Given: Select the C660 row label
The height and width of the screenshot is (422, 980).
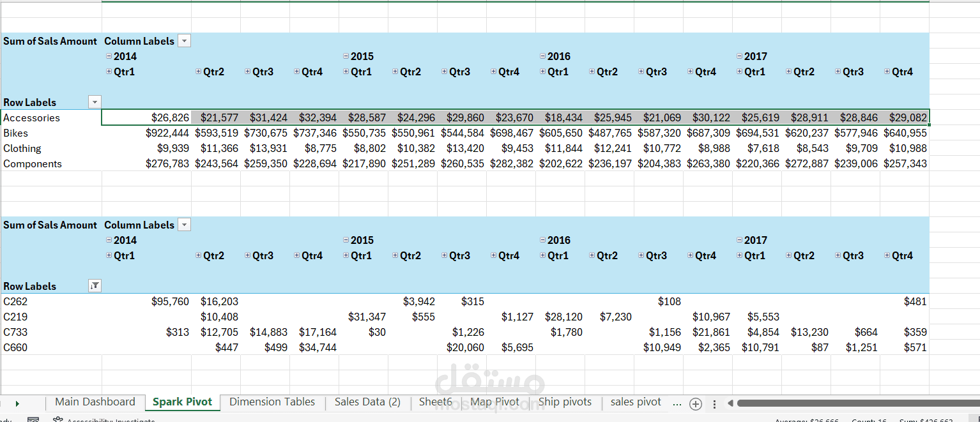Looking at the screenshot, I should click(51, 347).
